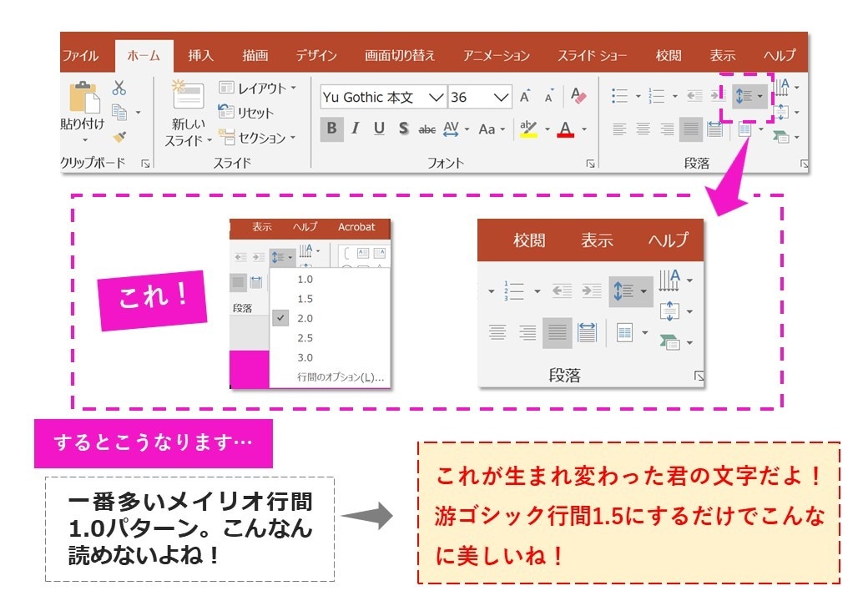This screenshot has height=601, width=868.
Task: Click numbering icon in enlarged 段落 panel
Action: click(514, 291)
